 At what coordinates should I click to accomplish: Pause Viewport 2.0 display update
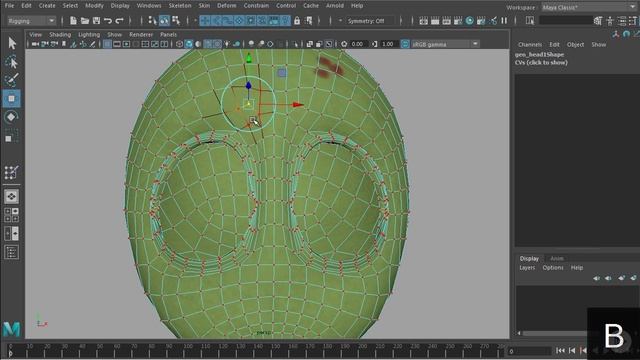point(504,20)
